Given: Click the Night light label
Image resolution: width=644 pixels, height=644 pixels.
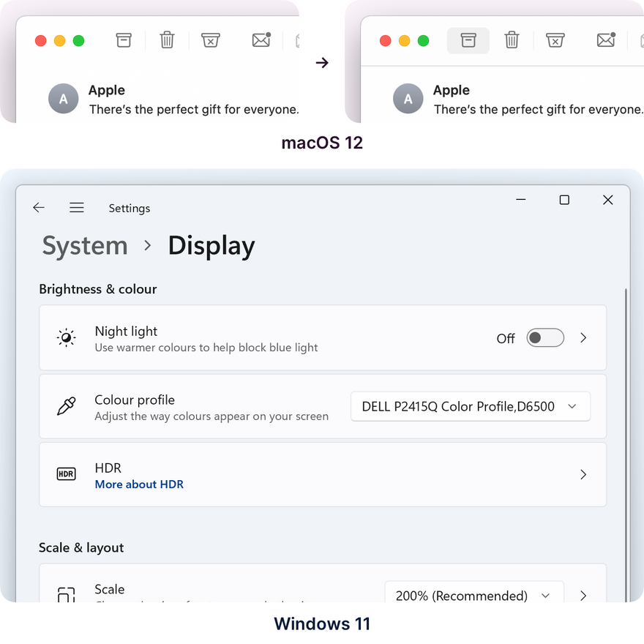Looking at the screenshot, I should pyautogui.click(x=126, y=331).
